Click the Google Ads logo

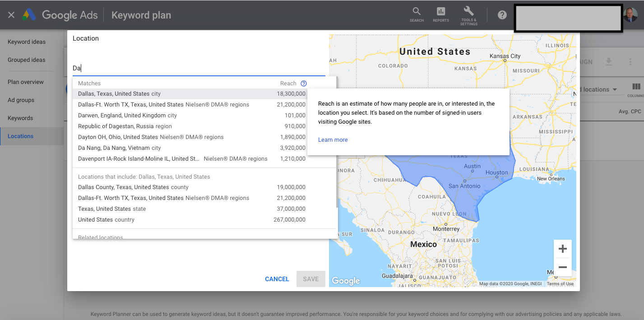[x=60, y=15]
